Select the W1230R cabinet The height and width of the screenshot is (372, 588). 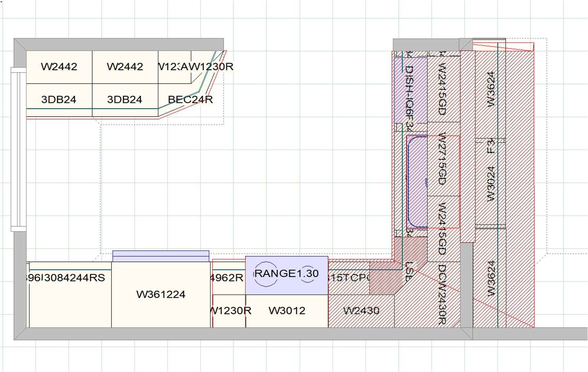pos(229,311)
